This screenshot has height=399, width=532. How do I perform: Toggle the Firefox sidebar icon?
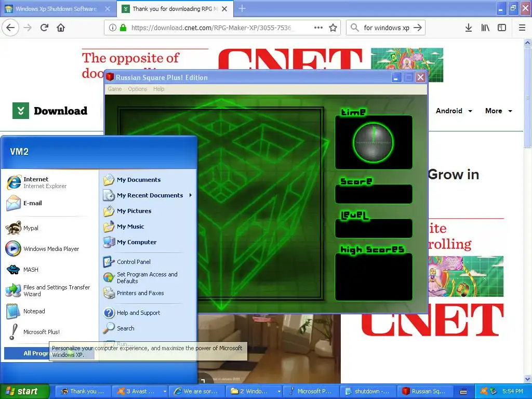coord(502,28)
